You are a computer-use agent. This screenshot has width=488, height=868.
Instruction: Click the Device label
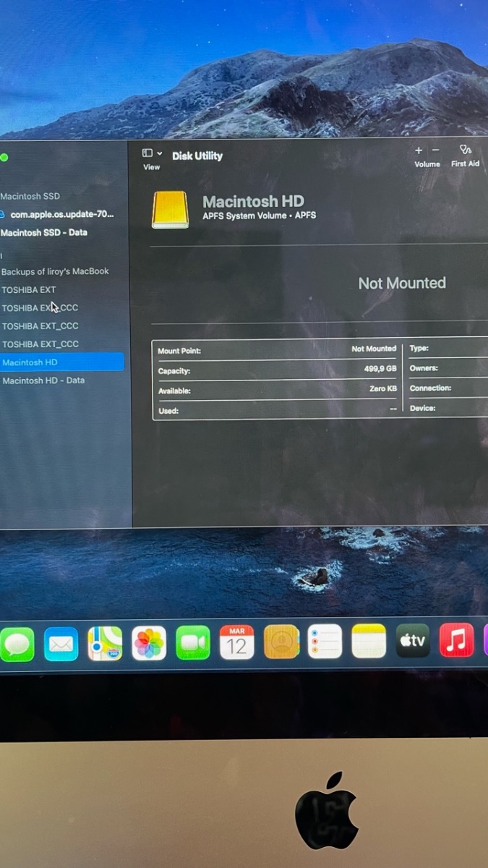[x=423, y=408]
